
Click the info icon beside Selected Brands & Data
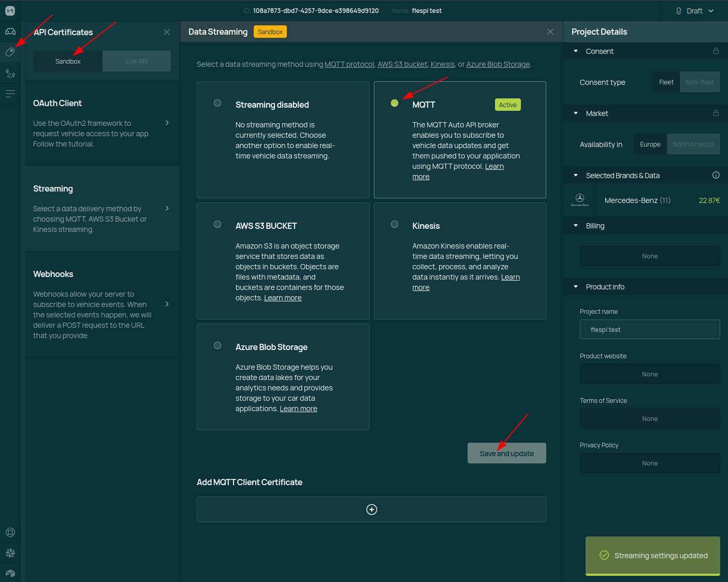(x=716, y=175)
